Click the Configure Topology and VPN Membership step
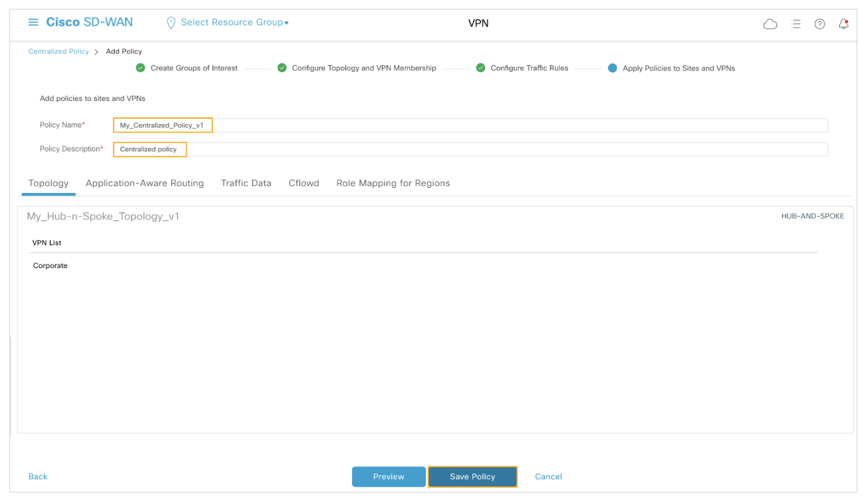Viewport: 868px width, 500px height. (363, 68)
